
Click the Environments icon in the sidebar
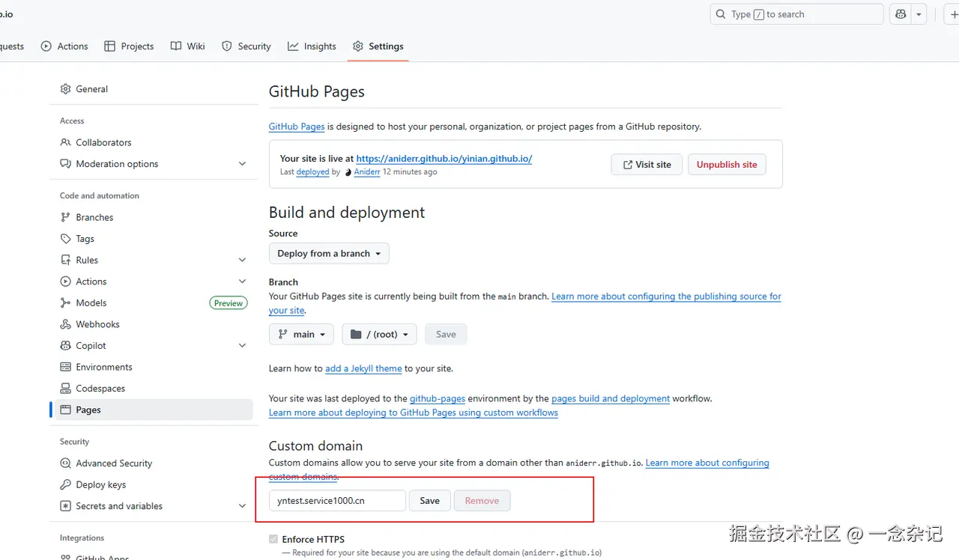point(65,367)
